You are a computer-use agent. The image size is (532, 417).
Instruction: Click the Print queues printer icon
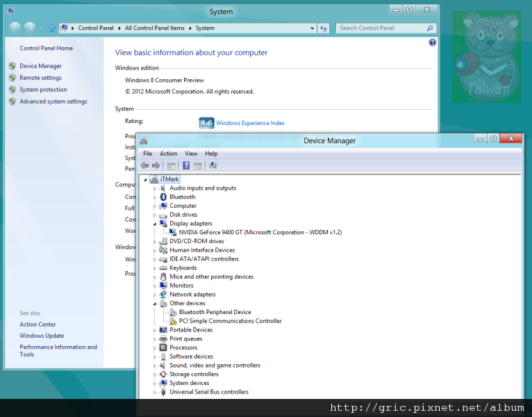(163, 338)
